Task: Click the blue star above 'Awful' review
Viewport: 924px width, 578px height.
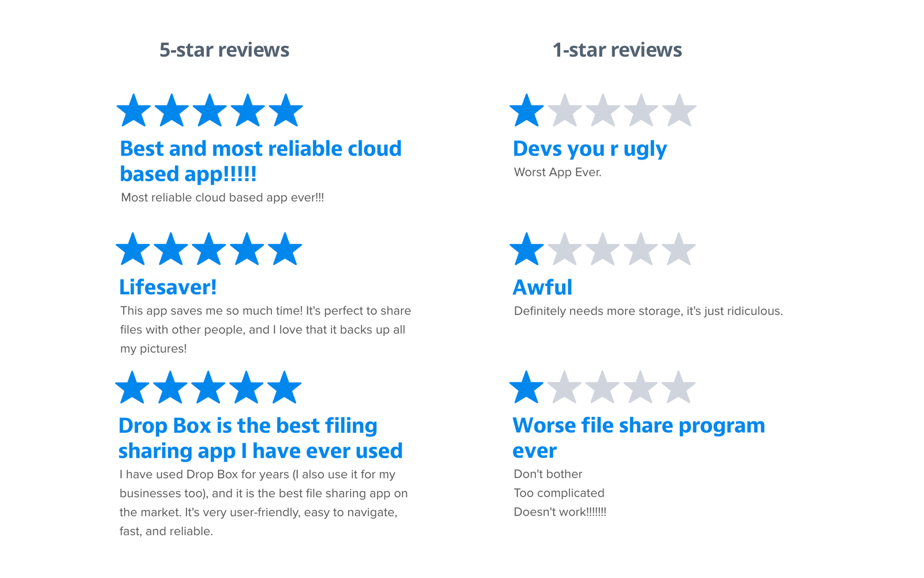Action: pos(527,250)
